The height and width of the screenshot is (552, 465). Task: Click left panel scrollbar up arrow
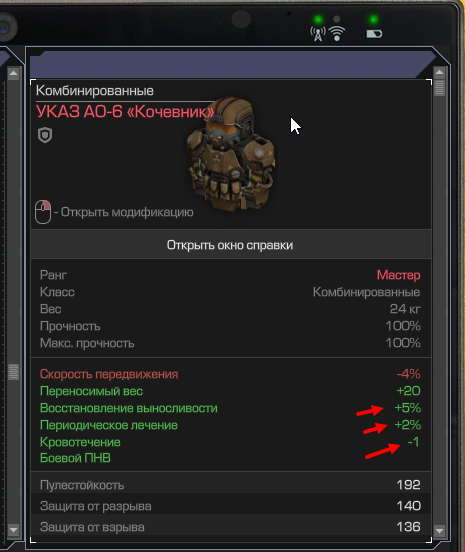[13, 73]
